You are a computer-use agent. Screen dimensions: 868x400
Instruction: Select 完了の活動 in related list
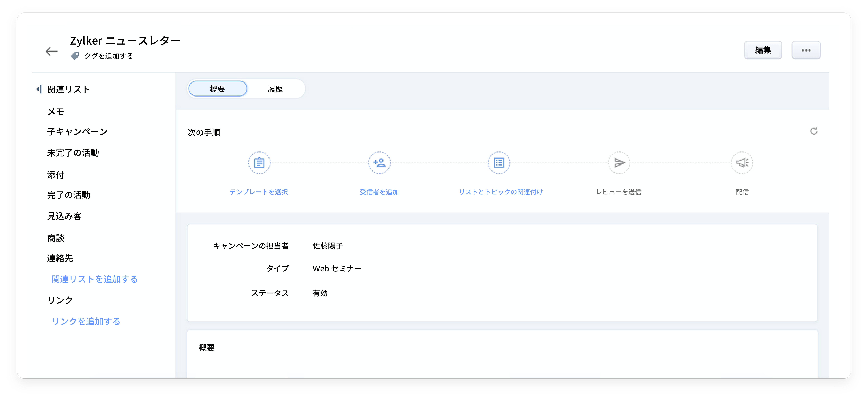coord(69,195)
